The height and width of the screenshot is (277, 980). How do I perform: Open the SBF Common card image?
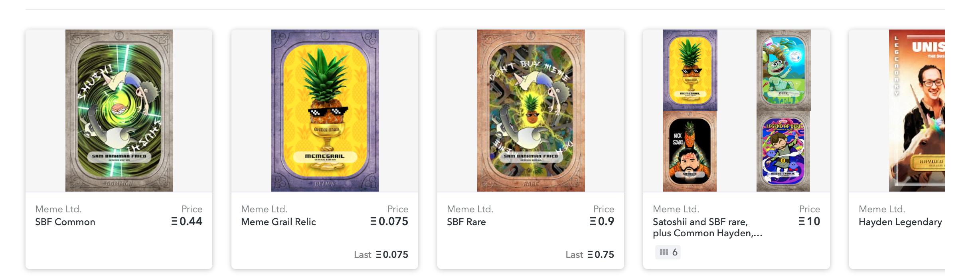click(x=119, y=111)
